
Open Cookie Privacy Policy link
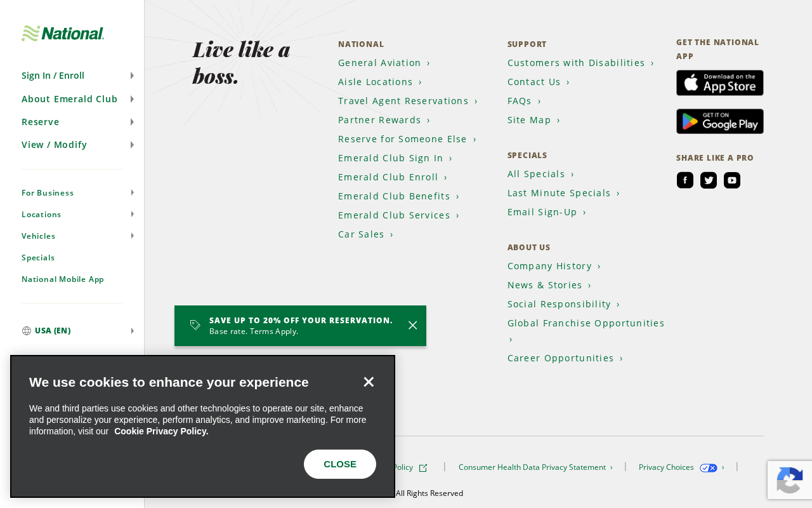pyautogui.click(x=161, y=431)
